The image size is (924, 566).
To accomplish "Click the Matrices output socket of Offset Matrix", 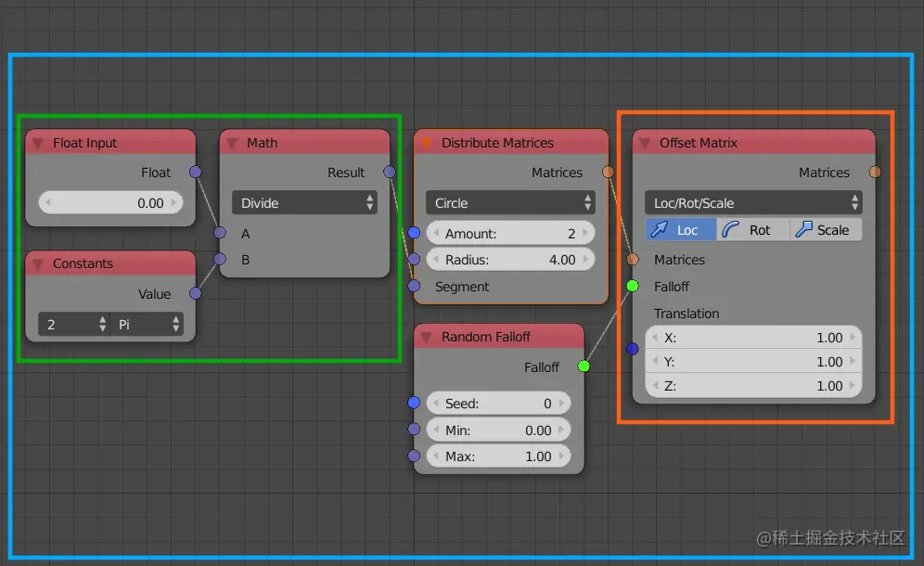I will [x=875, y=172].
